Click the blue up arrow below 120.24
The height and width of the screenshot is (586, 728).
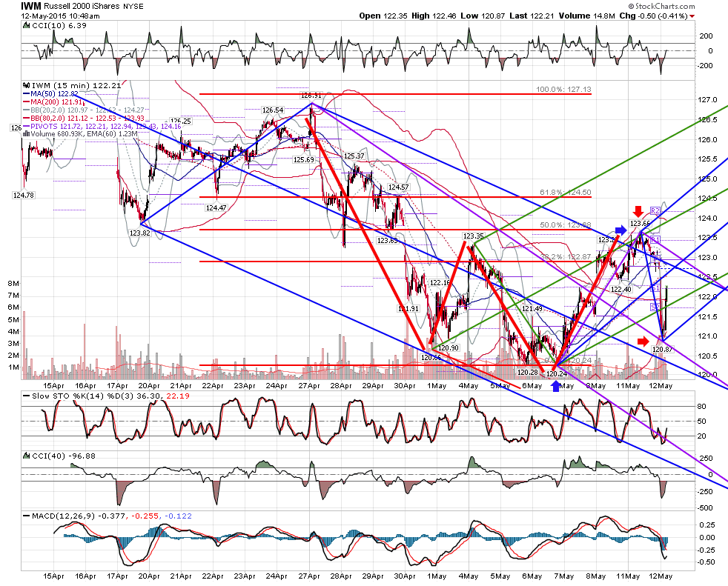click(555, 385)
